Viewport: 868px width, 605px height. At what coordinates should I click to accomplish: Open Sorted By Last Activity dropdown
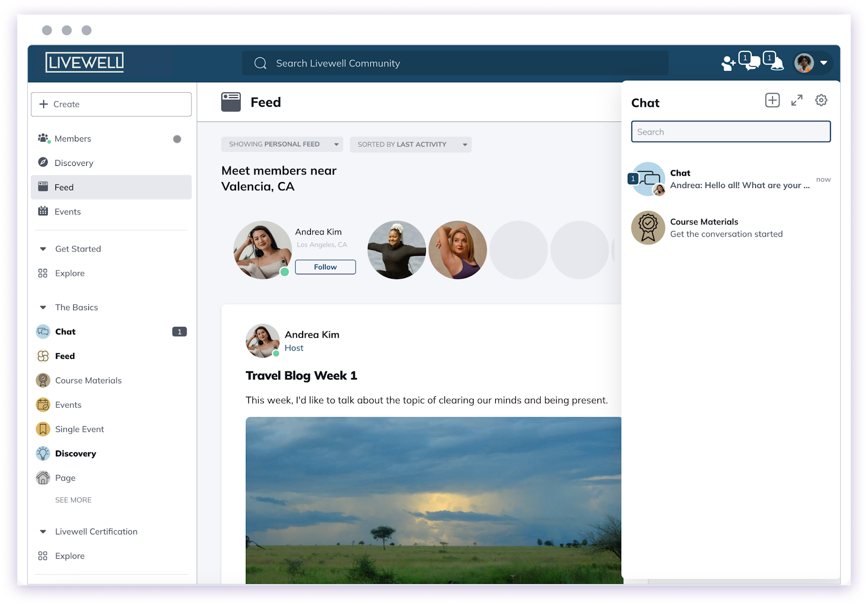tap(411, 144)
